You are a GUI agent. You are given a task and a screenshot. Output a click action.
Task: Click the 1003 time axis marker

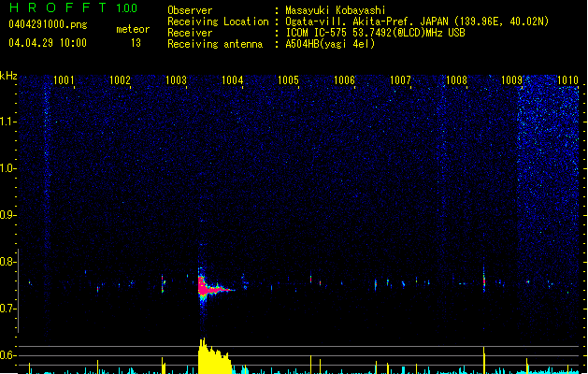click(x=177, y=80)
